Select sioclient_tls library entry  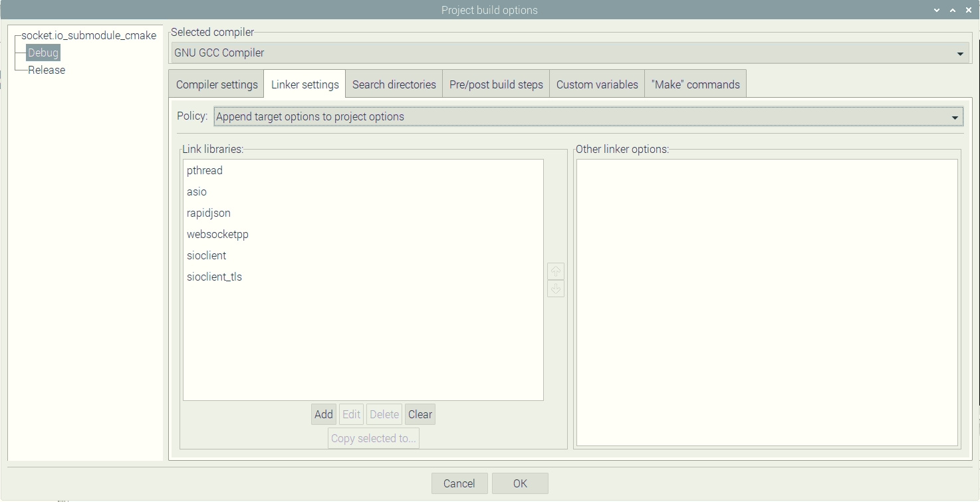click(363, 277)
